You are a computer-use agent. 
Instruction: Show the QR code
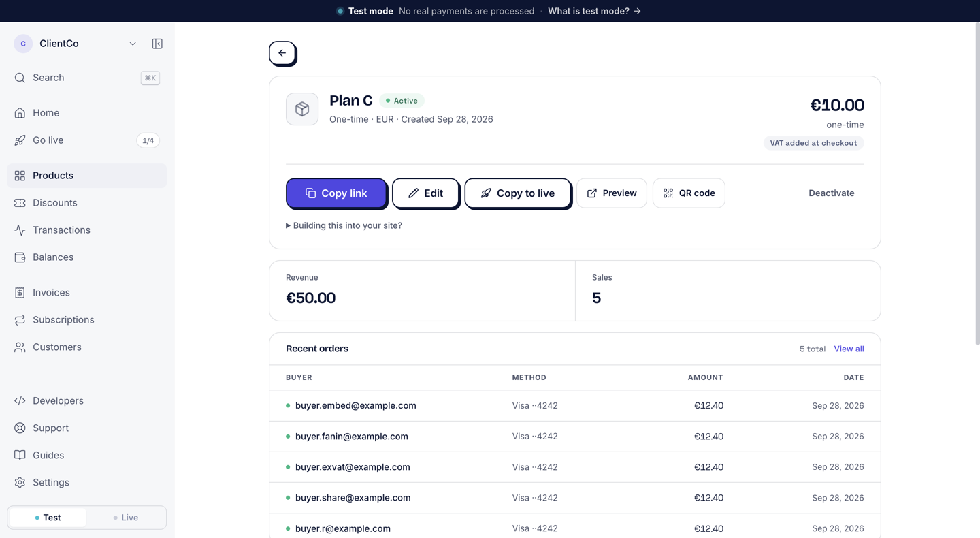pyautogui.click(x=689, y=193)
